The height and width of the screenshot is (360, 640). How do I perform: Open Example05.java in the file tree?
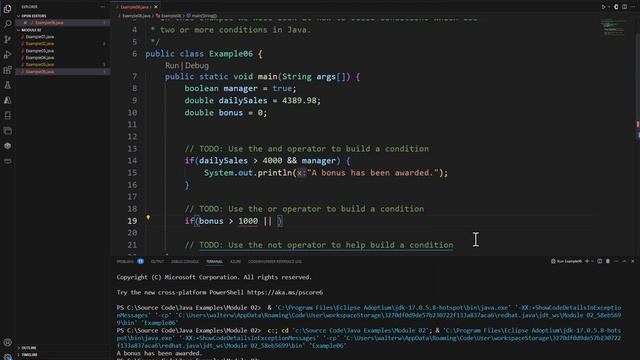coord(40,64)
